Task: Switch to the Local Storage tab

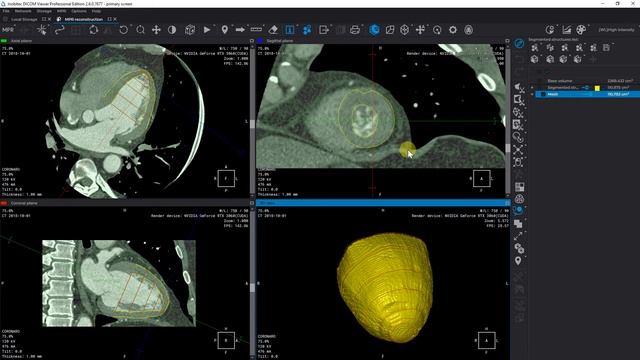Action: (24, 19)
